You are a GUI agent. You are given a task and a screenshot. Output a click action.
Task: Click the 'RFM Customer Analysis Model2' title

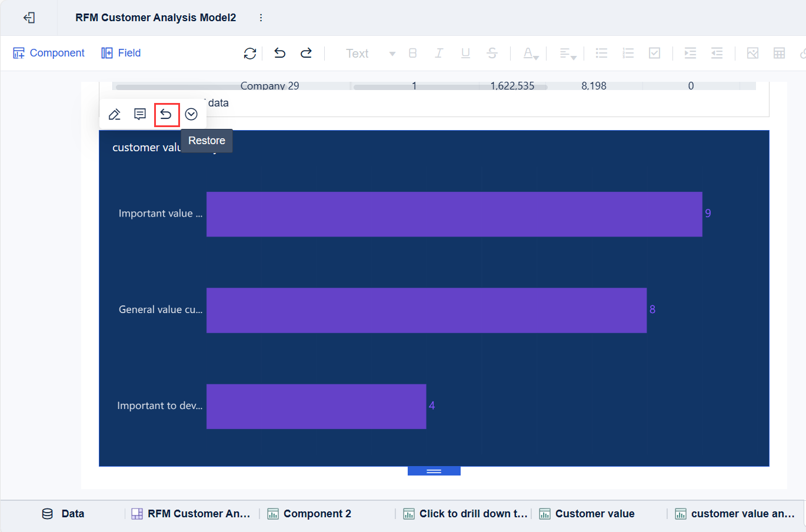pyautogui.click(x=156, y=18)
